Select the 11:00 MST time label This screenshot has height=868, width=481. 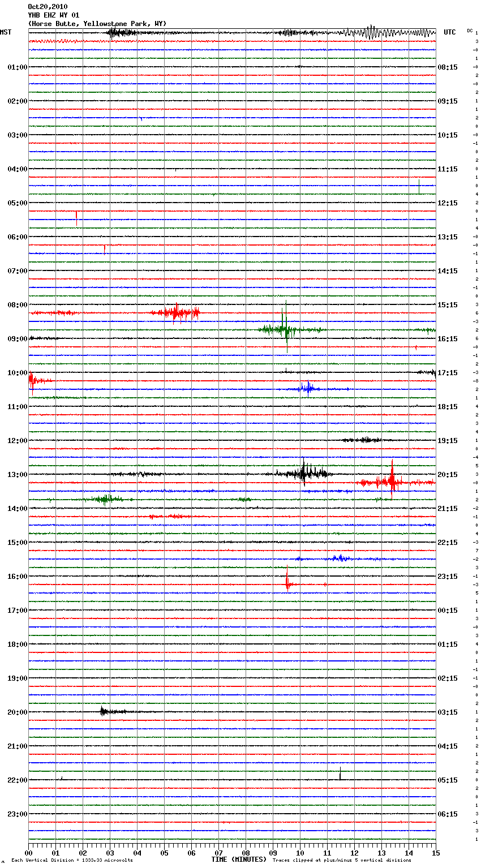18,407
